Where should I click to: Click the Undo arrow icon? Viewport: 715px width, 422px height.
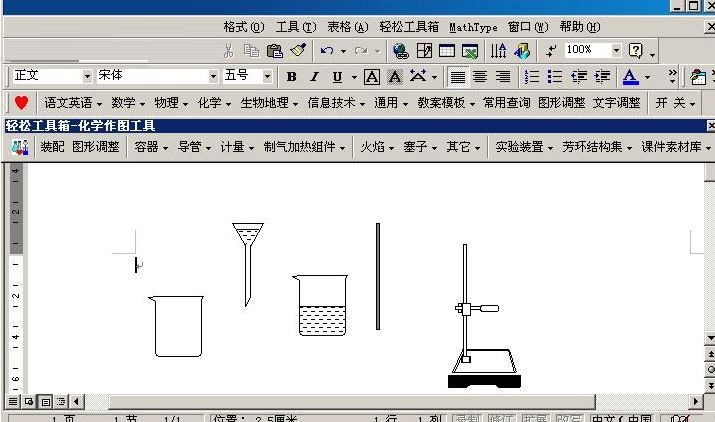tap(326, 50)
